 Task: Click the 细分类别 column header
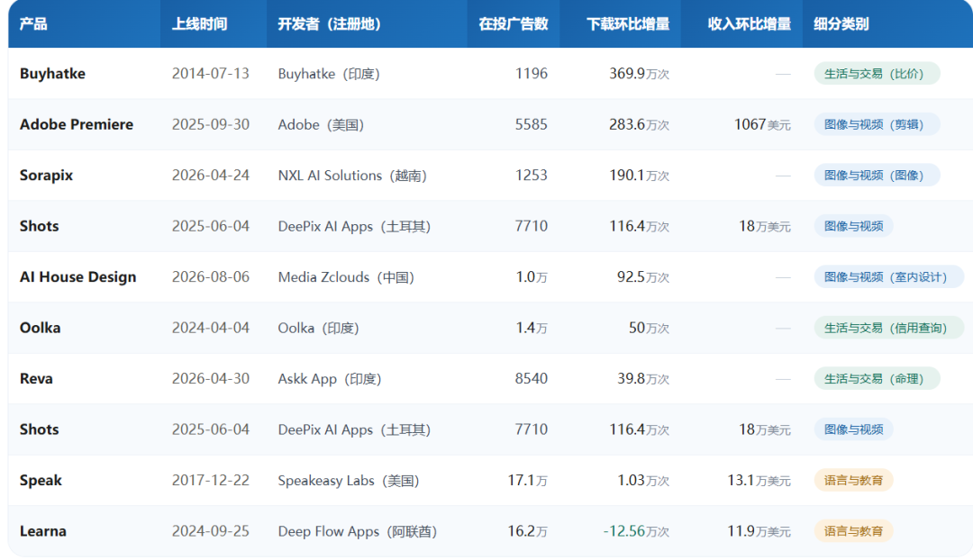coord(841,24)
